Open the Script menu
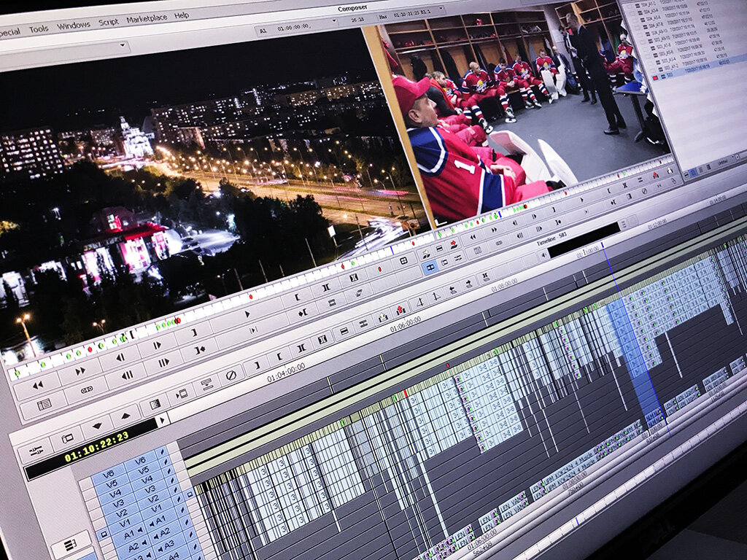Viewport: 747px width, 560px height. point(108,22)
